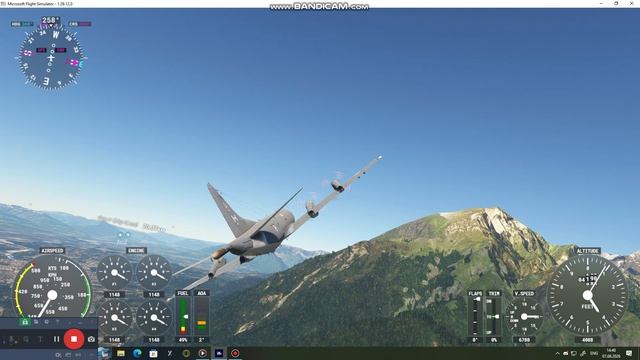The width and height of the screenshot is (640, 360).
Task: Show hidden system tray icons
Action: (x=558, y=353)
